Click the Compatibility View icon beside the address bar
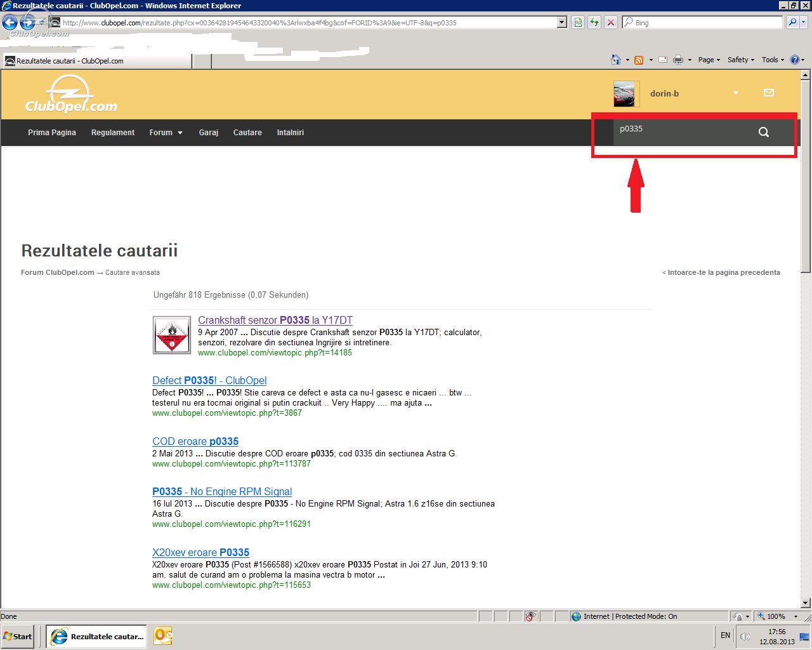Screen dimensions: 812x650 (578, 22)
